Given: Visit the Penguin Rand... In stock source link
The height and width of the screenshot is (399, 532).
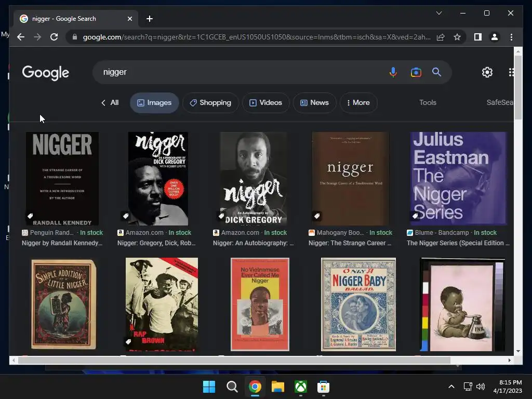Looking at the screenshot, I should [62, 233].
